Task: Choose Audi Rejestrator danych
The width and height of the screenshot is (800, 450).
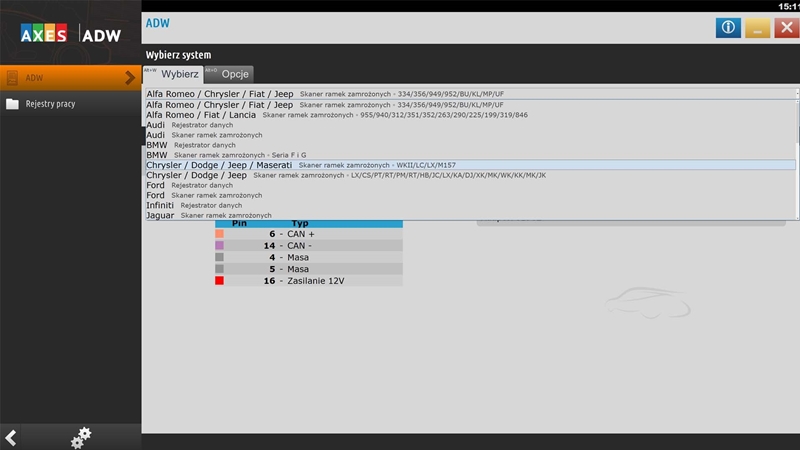Action: click(470, 125)
